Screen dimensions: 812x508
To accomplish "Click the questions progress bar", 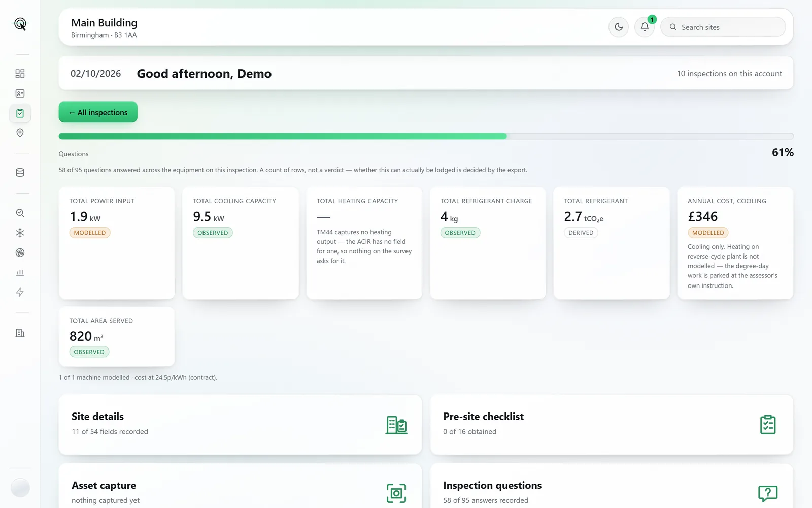I will (x=426, y=136).
